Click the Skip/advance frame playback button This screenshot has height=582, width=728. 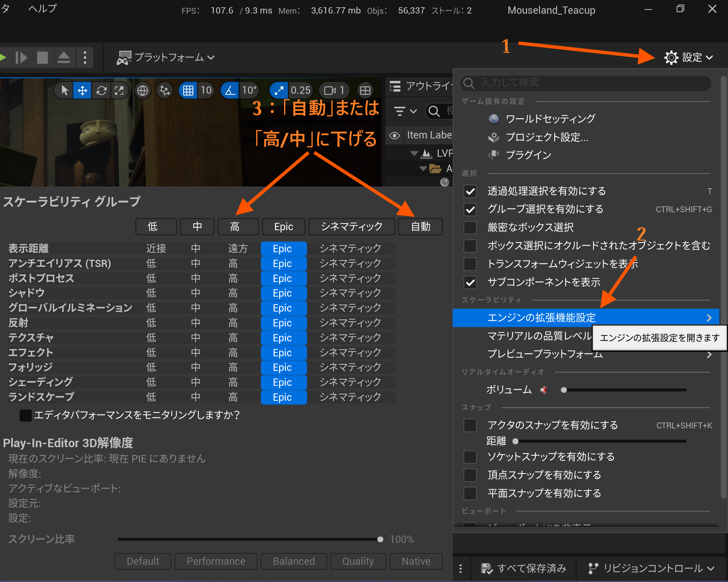tap(21, 58)
